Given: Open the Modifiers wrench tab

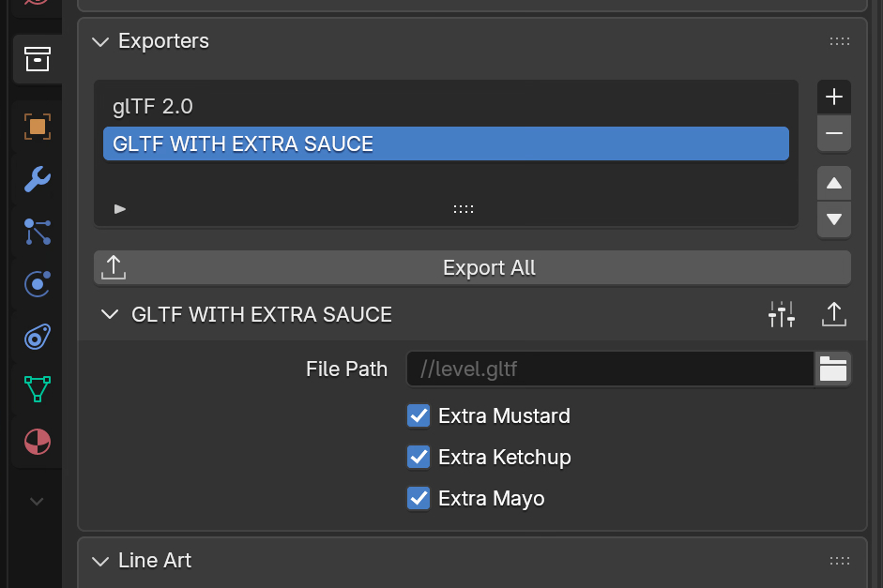Looking at the screenshot, I should (x=37, y=178).
